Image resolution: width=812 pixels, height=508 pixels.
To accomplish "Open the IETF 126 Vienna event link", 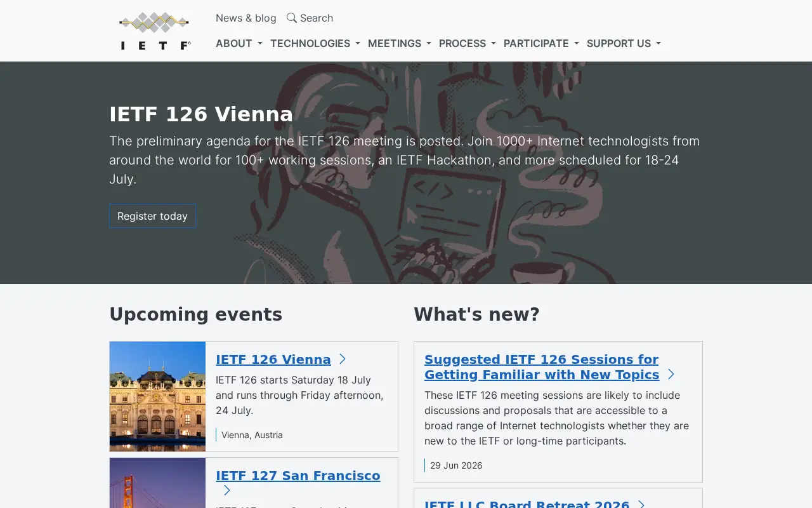I will (273, 359).
